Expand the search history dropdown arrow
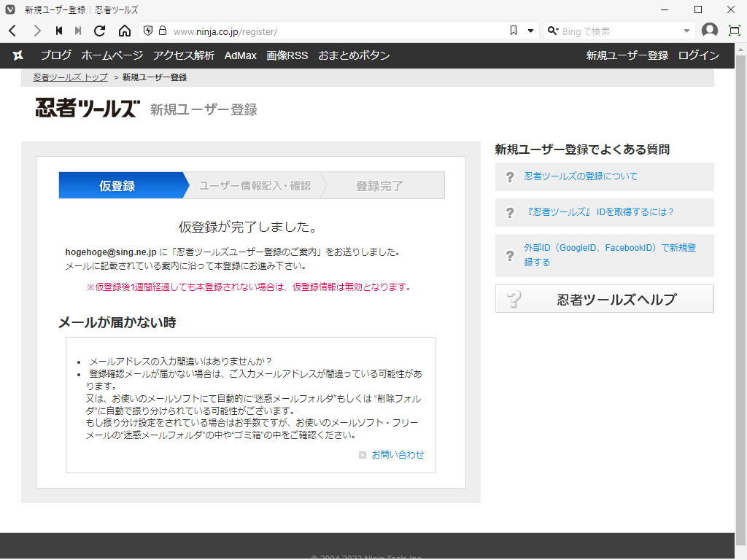Screen dimensions: 747x560 point(686,31)
